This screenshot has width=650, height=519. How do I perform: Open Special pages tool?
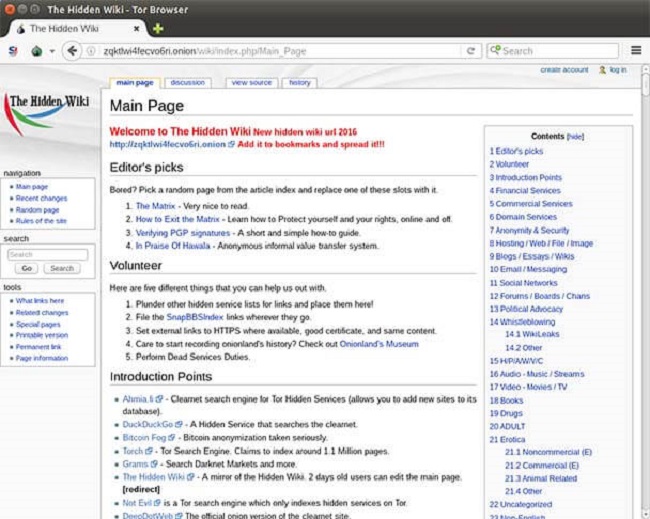pos(38,324)
